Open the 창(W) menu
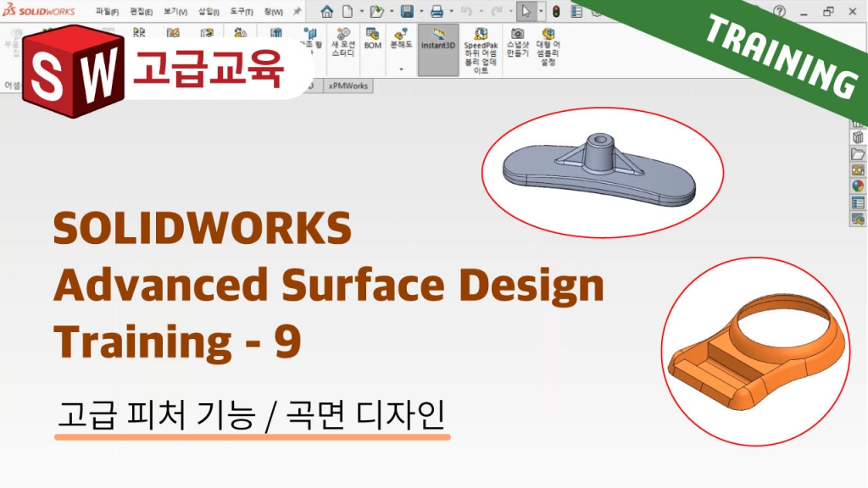 pyautogui.click(x=274, y=12)
